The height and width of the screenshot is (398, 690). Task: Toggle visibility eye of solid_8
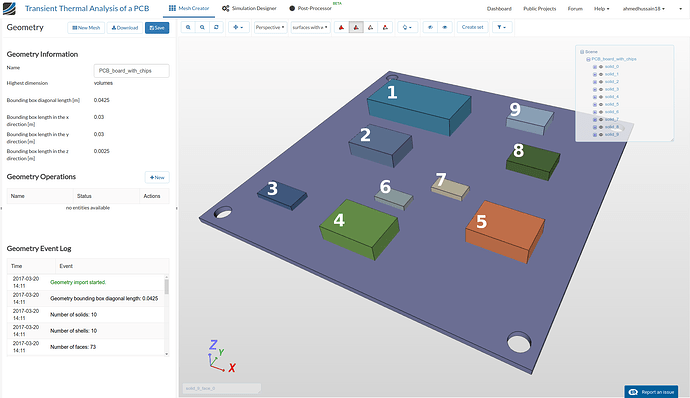[601, 127]
